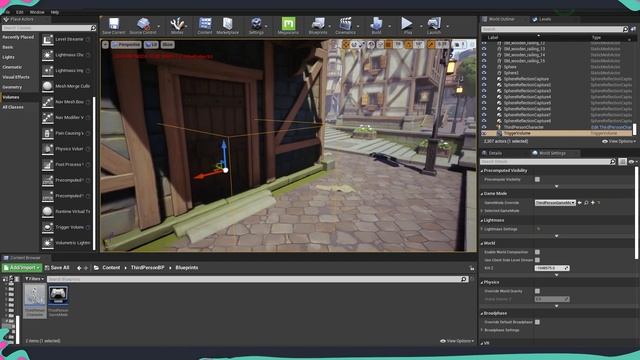Viewport: 640px width, 360px height.
Task: Select the viewport translate gizmo mode icon
Action: tap(346, 44)
